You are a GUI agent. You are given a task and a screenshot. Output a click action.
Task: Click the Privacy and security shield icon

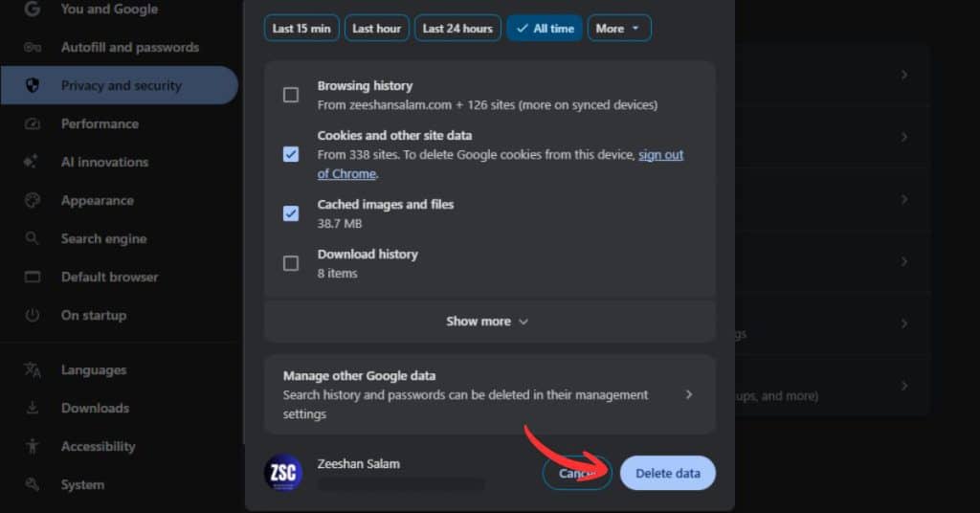coord(33,85)
